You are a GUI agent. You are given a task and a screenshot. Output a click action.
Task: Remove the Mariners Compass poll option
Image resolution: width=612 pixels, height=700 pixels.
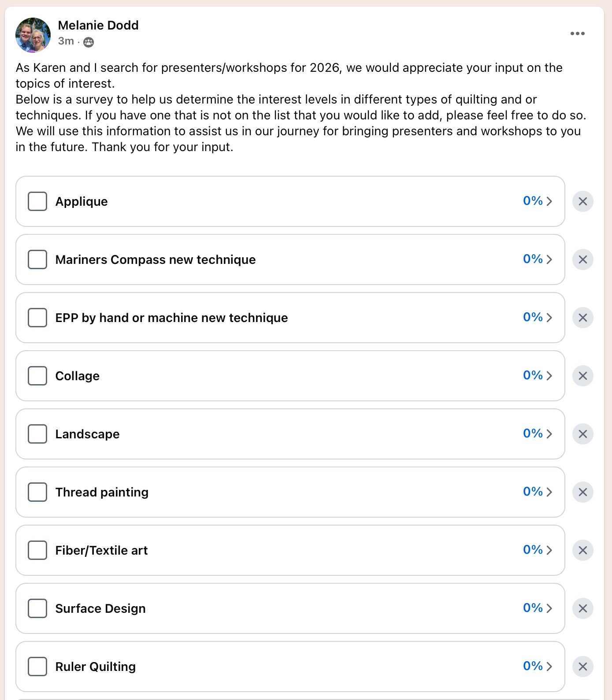pos(582,259)
